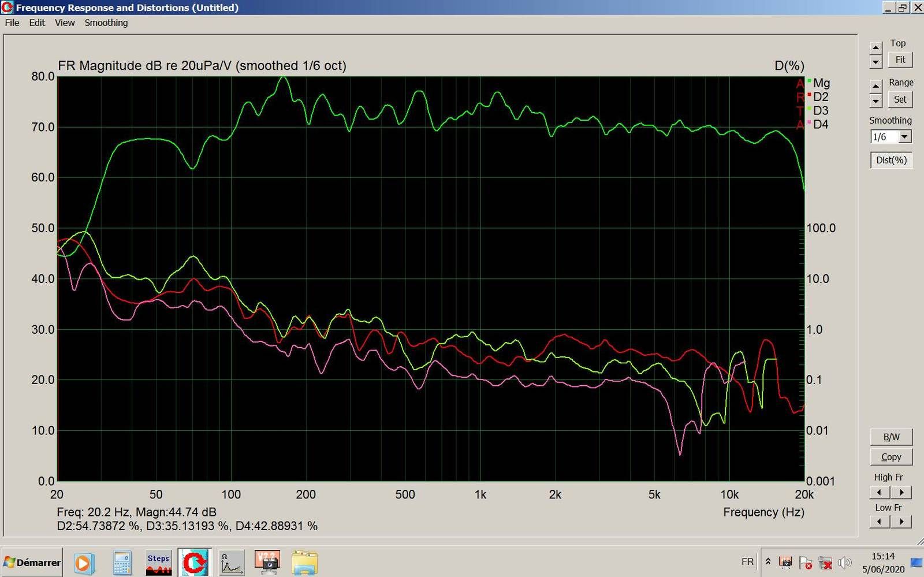This screenshot has height=577, width=924.
Task: Open the Calculator from the taskbar
Action: point(122,563)
